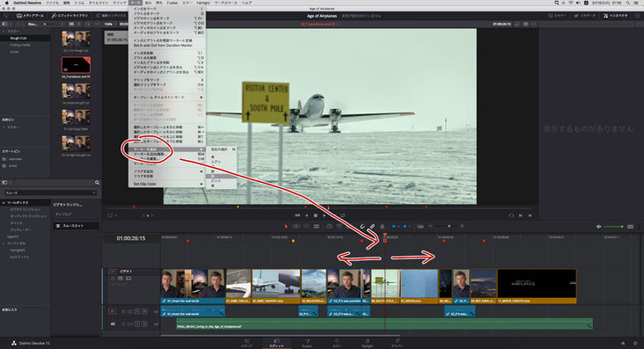Choose Set In and Out from Duration Marker
This screenshot has width=644, height=349.
point(163,45)
